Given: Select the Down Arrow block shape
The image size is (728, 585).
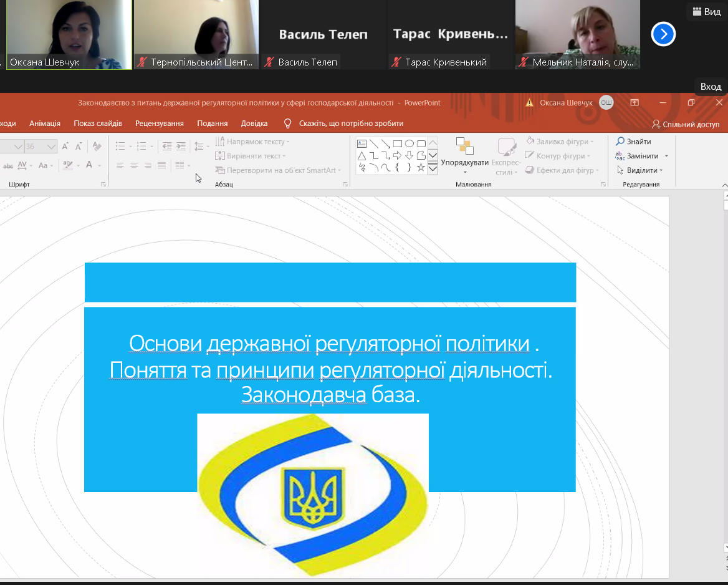Looking at the screenshot, I should pyautogui.click(x=409, y=156).
